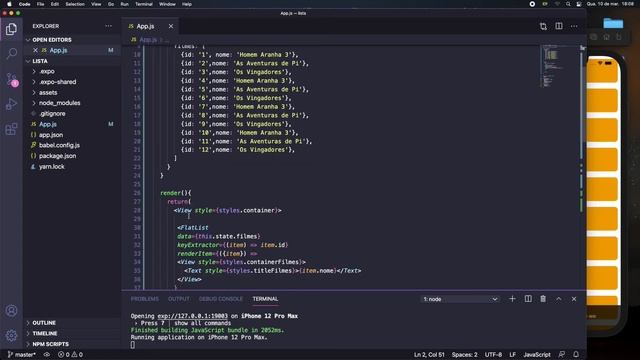Select the App.js editor tab

click(145, 26)
